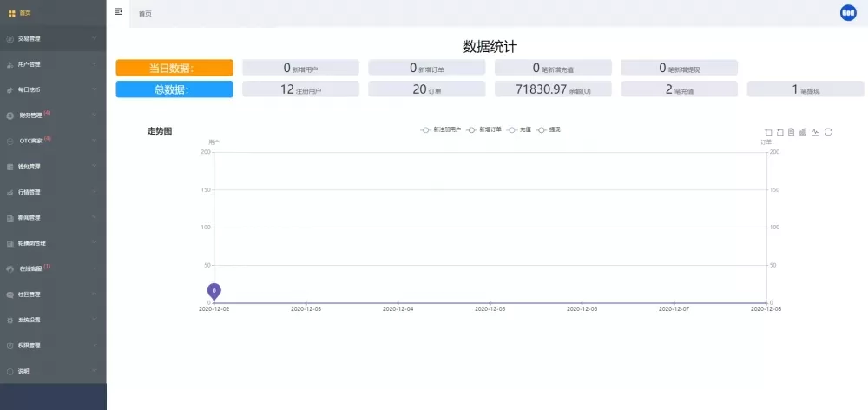Viewport: 868px width, 410px height.
Task: Switch chart to bar chart type
Action: (x=803, y=132)
